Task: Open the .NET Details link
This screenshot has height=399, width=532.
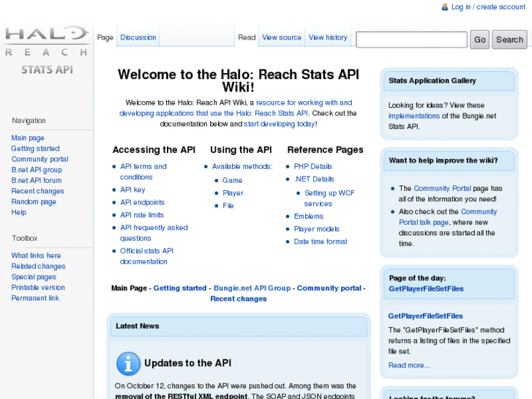Action: 314,179
